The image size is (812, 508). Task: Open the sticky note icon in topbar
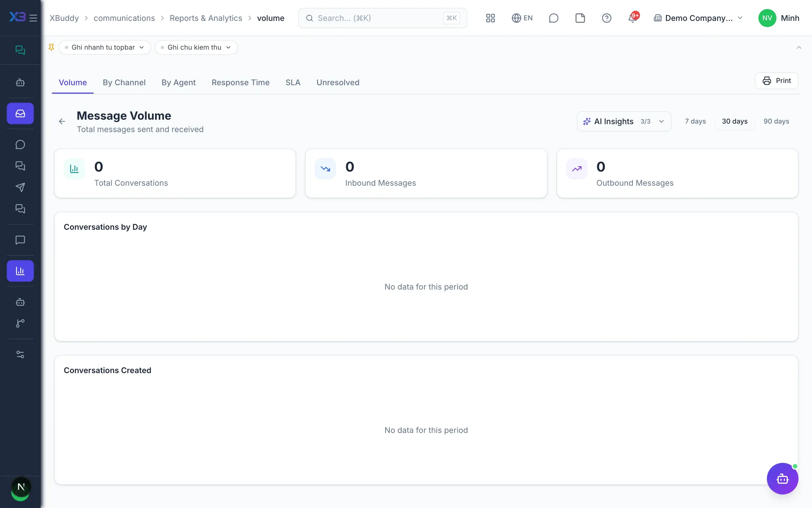point(580,18)
